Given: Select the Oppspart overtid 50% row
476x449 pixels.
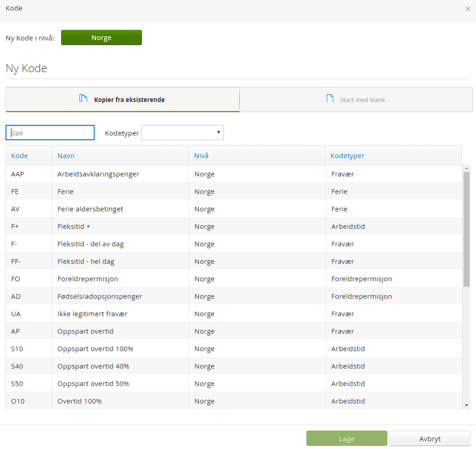Looking at the screenshot, I should tap(234, 383).
